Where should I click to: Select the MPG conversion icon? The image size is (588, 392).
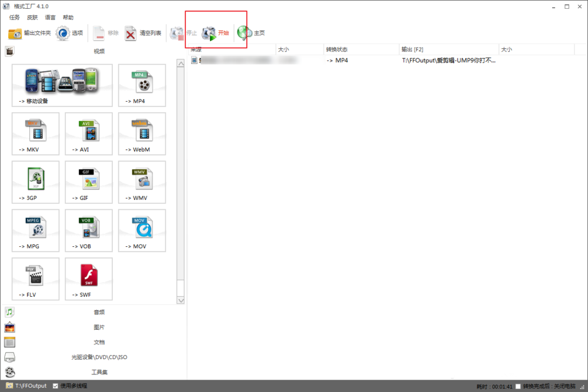pos(36,230)
